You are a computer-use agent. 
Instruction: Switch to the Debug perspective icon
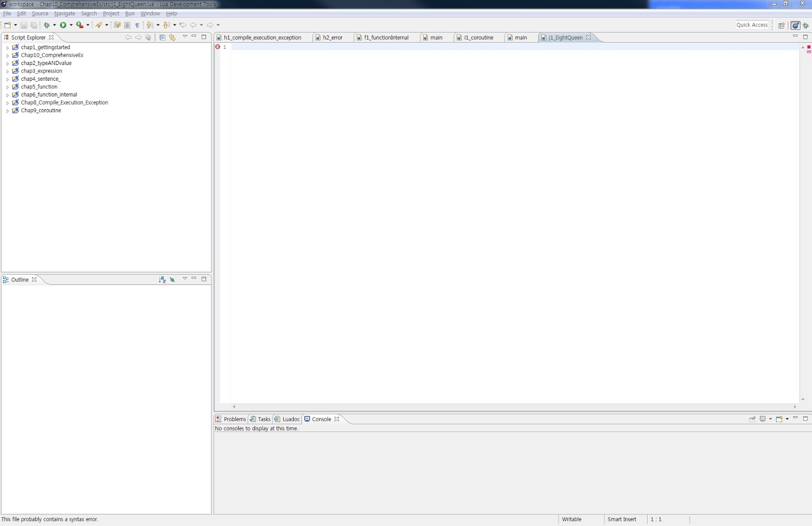806,25
